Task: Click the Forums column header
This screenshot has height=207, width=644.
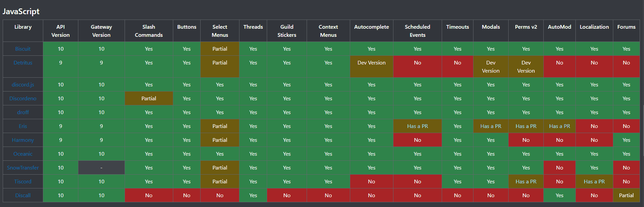Action: coord(626,27)
